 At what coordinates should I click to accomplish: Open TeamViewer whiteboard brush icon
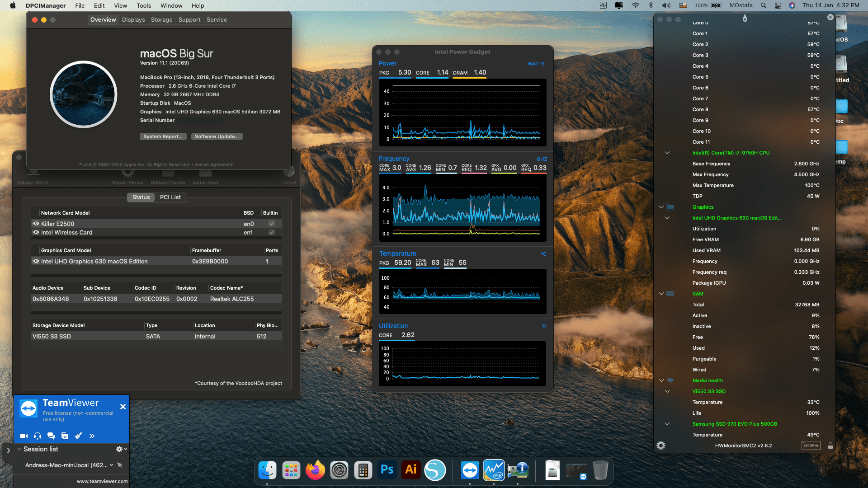point(78,436)
